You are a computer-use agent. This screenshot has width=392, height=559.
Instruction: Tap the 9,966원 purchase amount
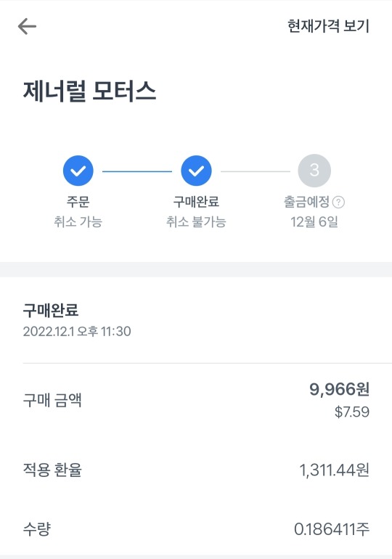point(339,389)
